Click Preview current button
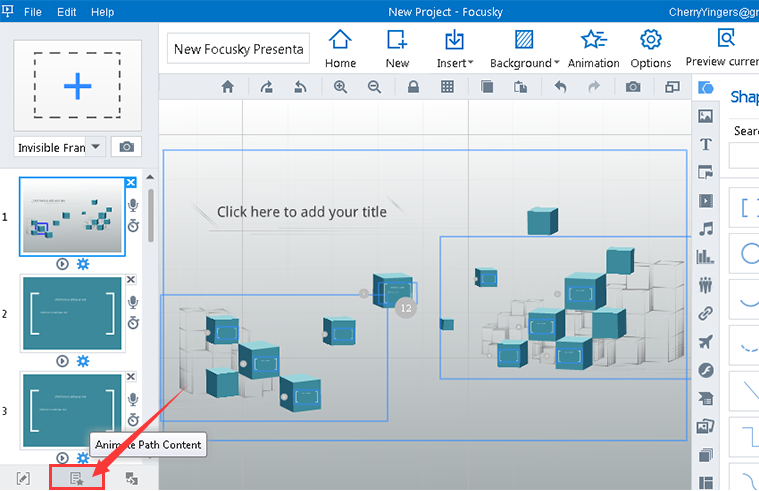759x491 pixels. click(x=722, y=48)
